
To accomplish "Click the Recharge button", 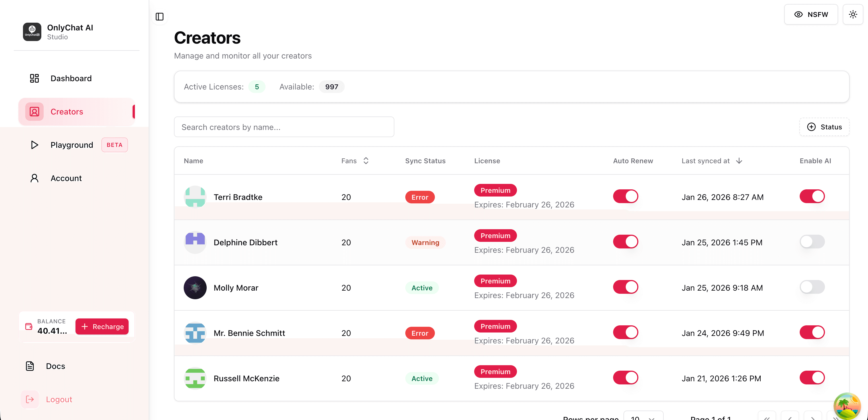I will tap(102, 326).
